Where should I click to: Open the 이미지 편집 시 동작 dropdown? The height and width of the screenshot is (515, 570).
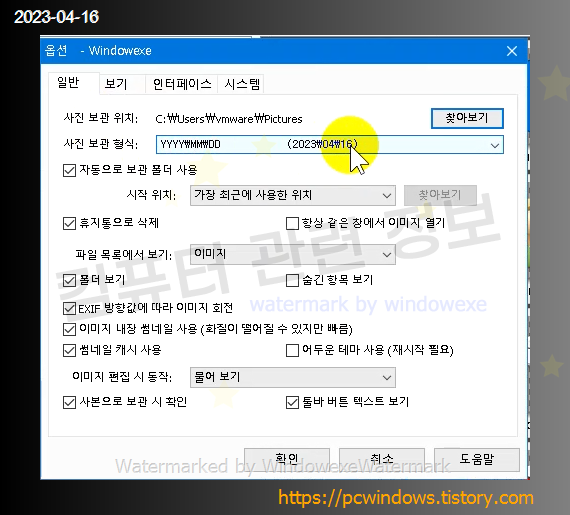tap(293, 377)
